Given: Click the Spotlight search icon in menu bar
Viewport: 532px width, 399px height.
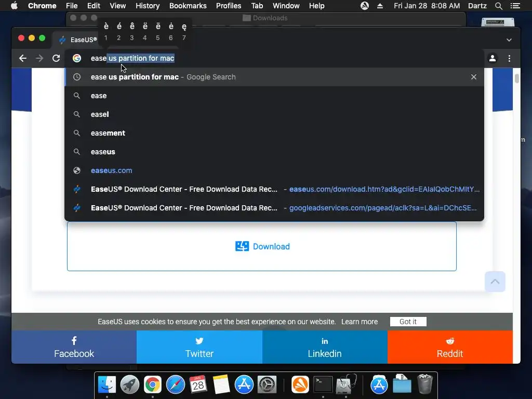Looking at the screenshot, I should point(498,6).
